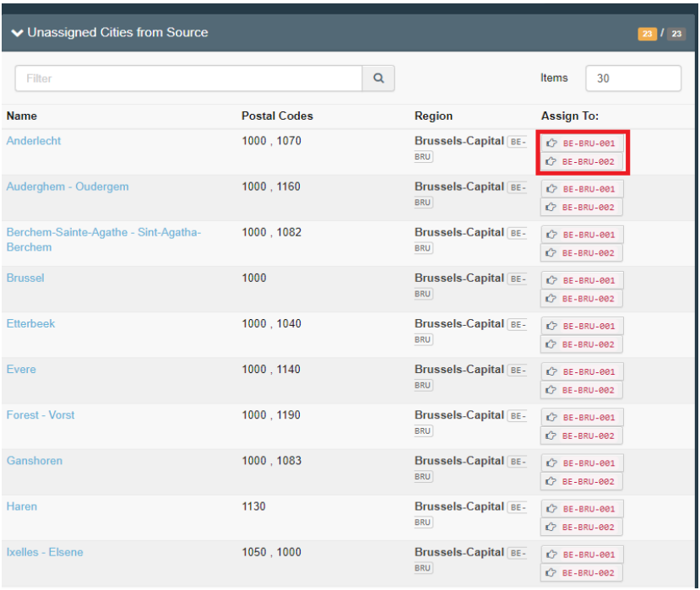Assign Auderghem to BE-BRU-001
Viewport: 700px width, 590px height.
tap(582, 189)
